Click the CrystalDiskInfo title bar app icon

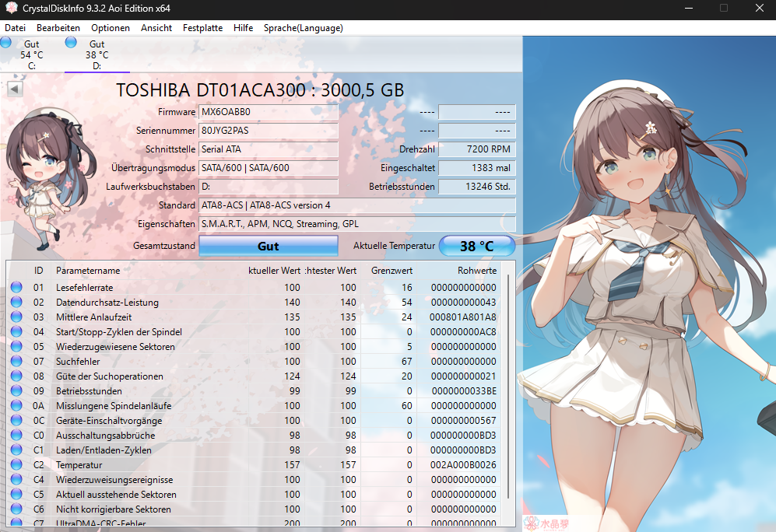pos(10,8)
